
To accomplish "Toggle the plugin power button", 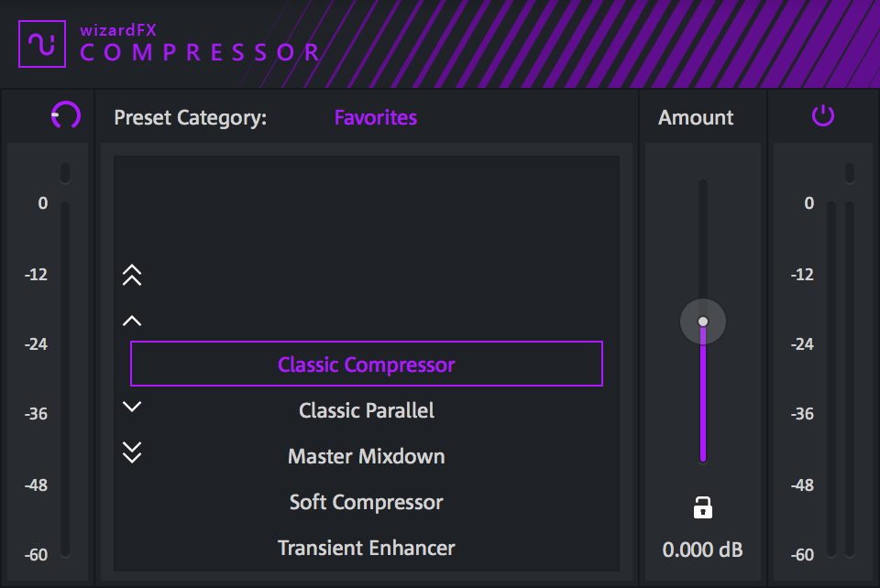I will (x=823, y=116).
